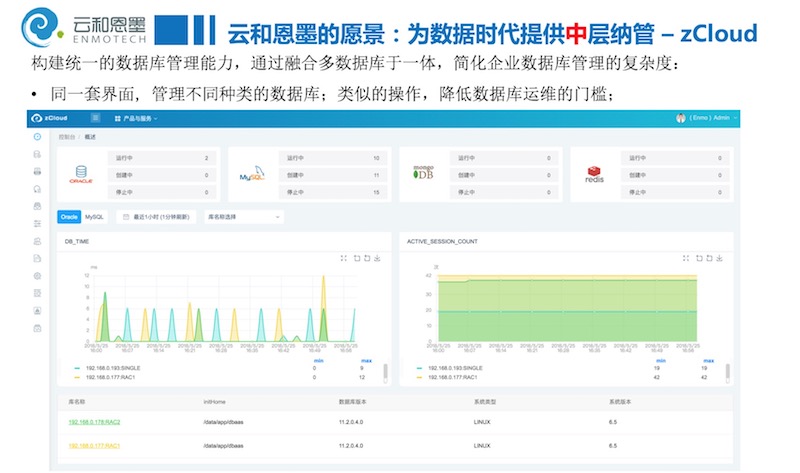Click the gear settings icon in the left sidebar
Image resolution: width=800 pixels, height=473 pixels.
37,275
